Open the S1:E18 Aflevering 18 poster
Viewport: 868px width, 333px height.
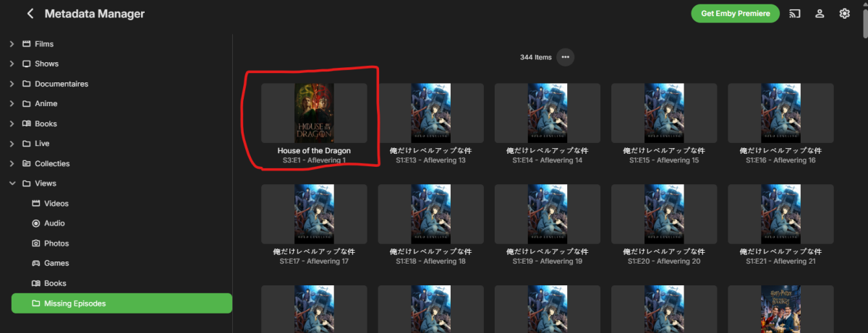(430, 214)
